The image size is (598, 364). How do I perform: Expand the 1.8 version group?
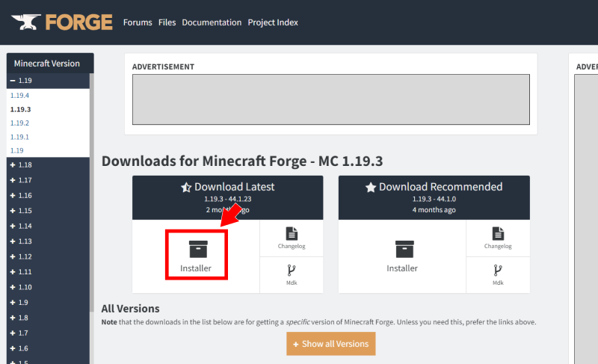[x=48, y=317]
